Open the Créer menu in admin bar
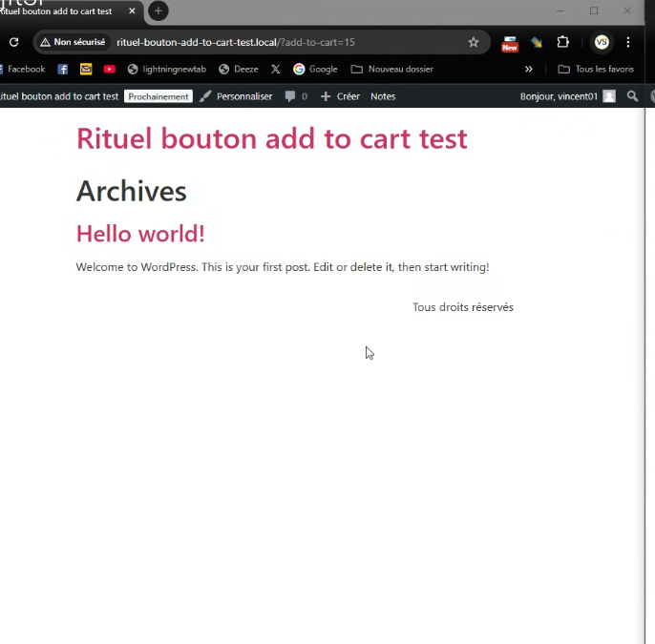 [x=340, y=96]
